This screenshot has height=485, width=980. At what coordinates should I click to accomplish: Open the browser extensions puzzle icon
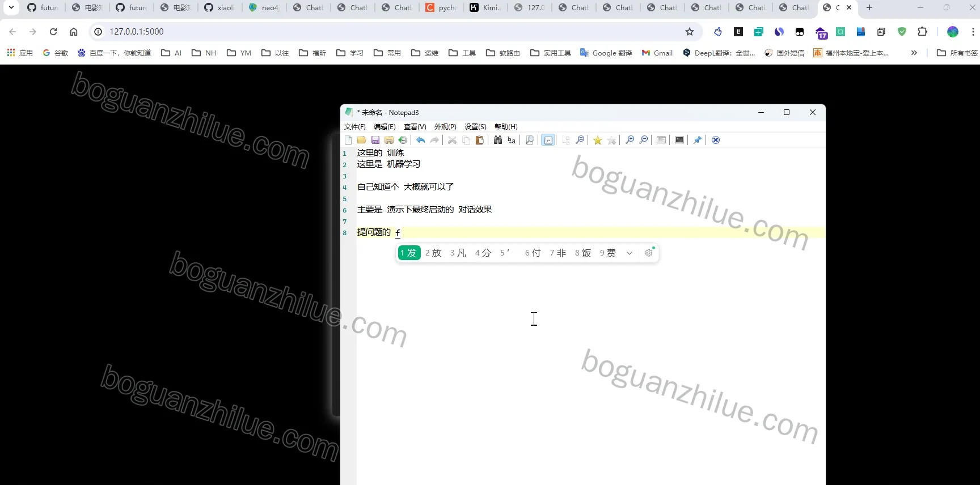click(x=923, y=32)
